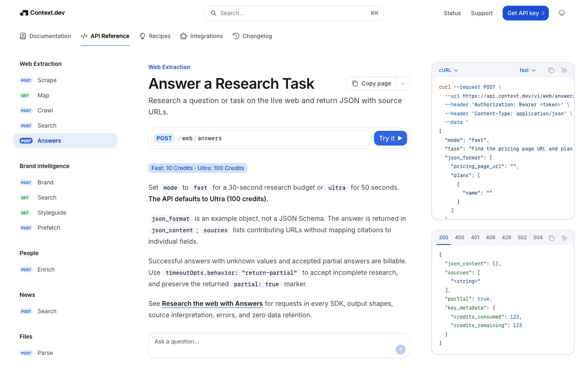Open the Changelog tab

tap(252, 36)
